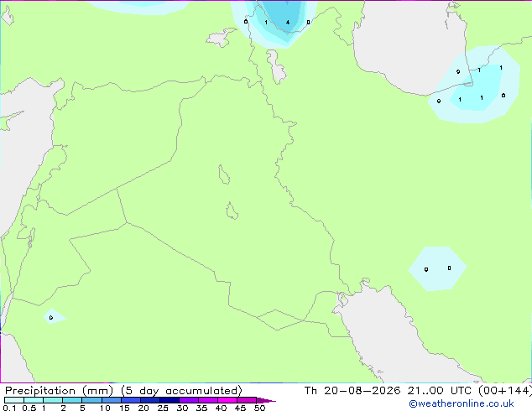
Task: Click the purple arrow tip above 50
Action: pyautogui.click(x=266, y=400)
